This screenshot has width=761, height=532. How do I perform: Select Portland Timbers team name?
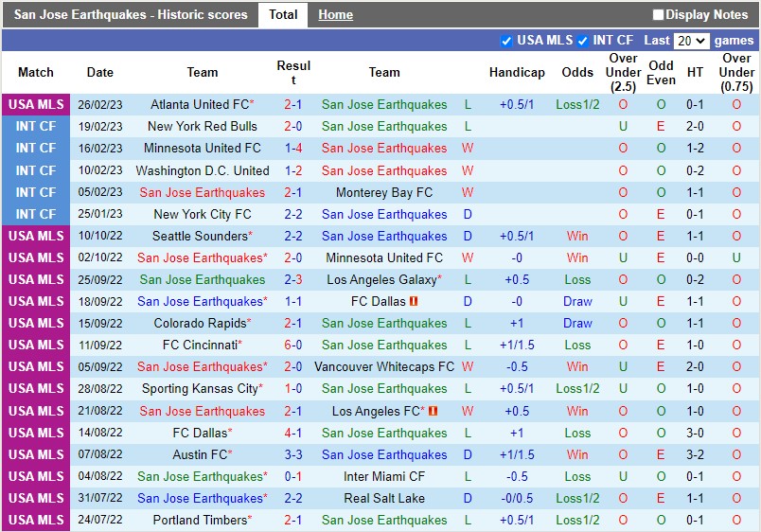200,521
